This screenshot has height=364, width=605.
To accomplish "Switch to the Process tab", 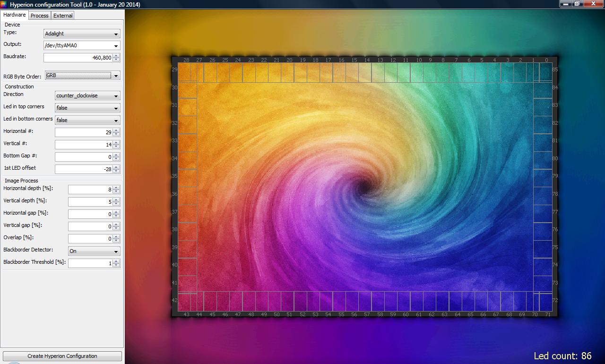I will (x=40, y=16).
